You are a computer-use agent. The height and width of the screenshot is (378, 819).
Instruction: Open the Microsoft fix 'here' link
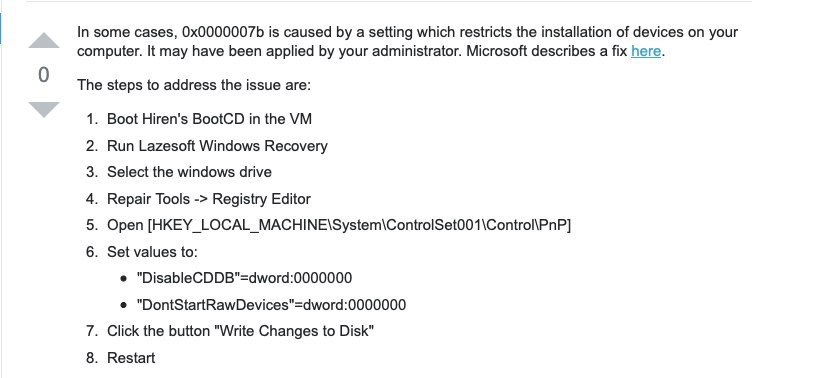tap(646, 51)
